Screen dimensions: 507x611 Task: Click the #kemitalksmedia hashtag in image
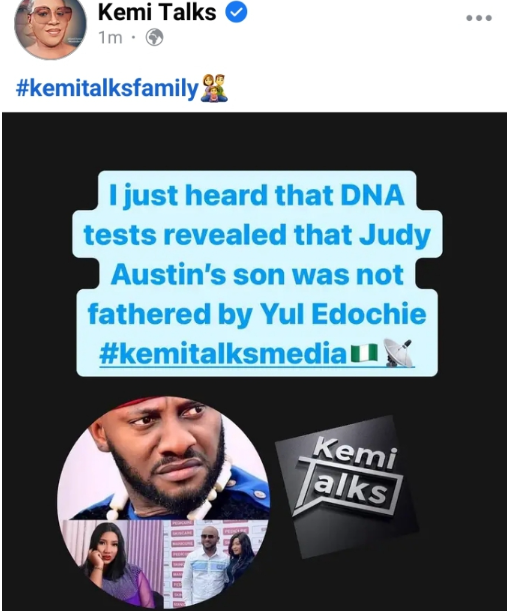(x=223, y=353)
